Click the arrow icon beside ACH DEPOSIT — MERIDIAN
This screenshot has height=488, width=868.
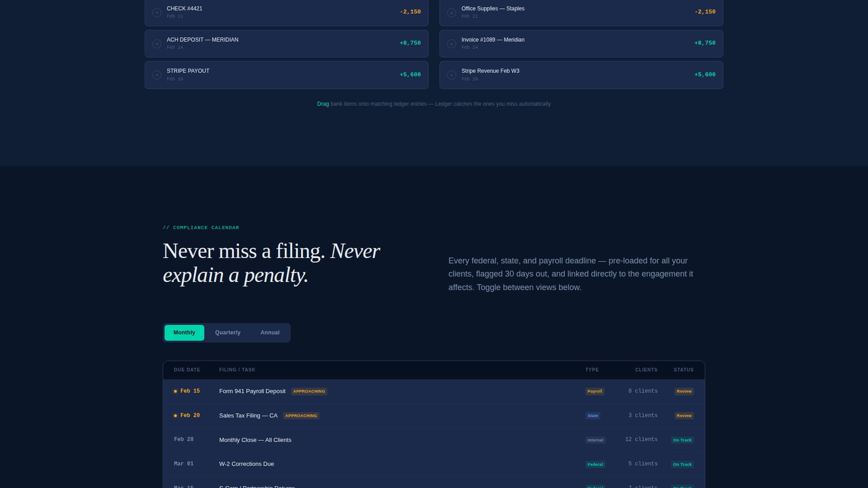click(157, 44)
